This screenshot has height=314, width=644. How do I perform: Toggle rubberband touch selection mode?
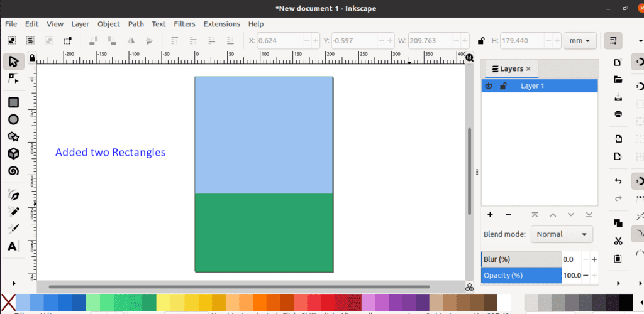(x=67, y=41)
